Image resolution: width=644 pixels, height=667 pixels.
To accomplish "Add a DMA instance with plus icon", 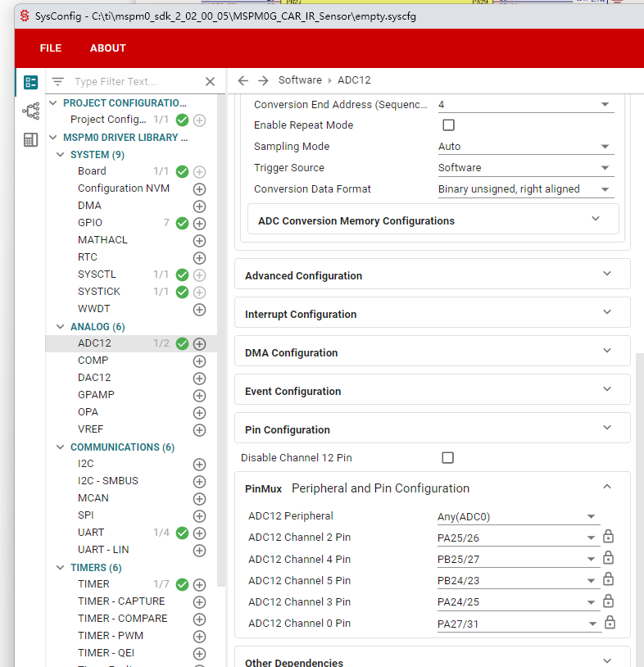I will tap(199, 206).
